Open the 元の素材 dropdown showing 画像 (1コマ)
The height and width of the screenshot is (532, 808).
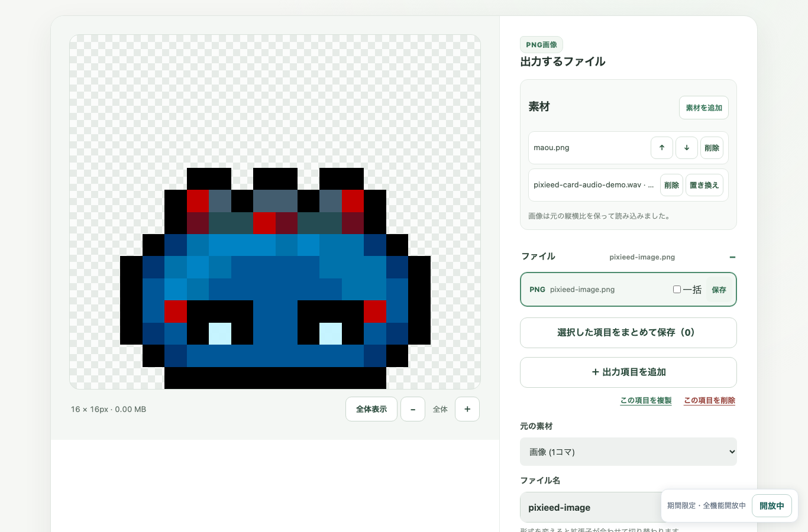click(x=628, y=452)
